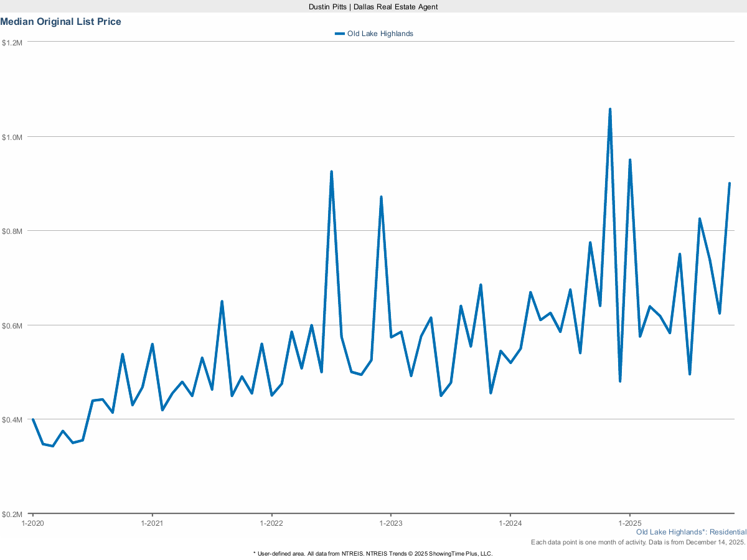Select the Dustin Pitts header text
The height and width of the screenshot is (560, 747).
374,6
